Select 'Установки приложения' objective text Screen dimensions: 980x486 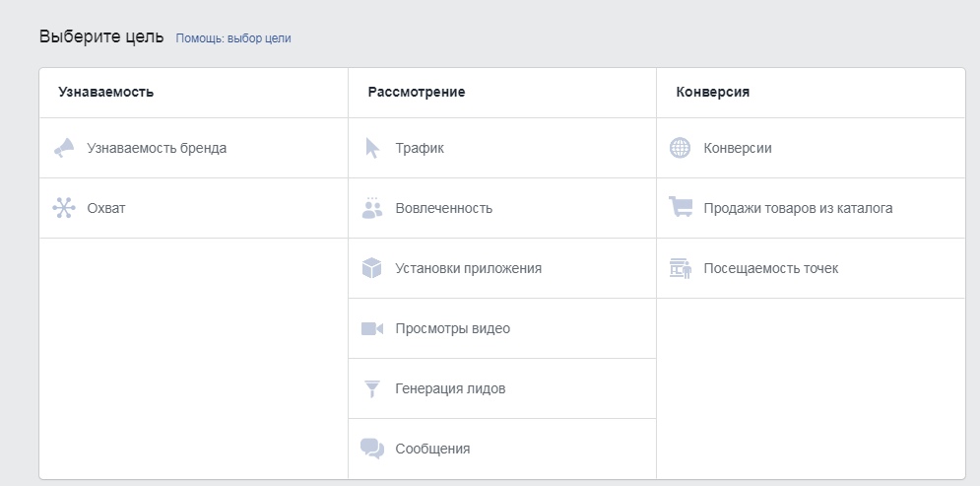point(468,268)
